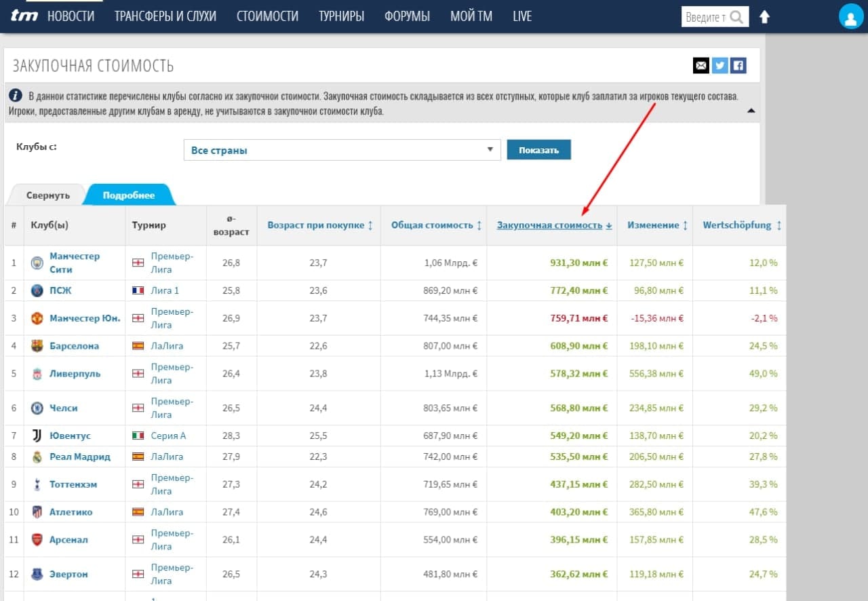The width and height of the screenshot is (868, 601).
Task: Click the tm Transfermarkt logo
Action: 24,16
